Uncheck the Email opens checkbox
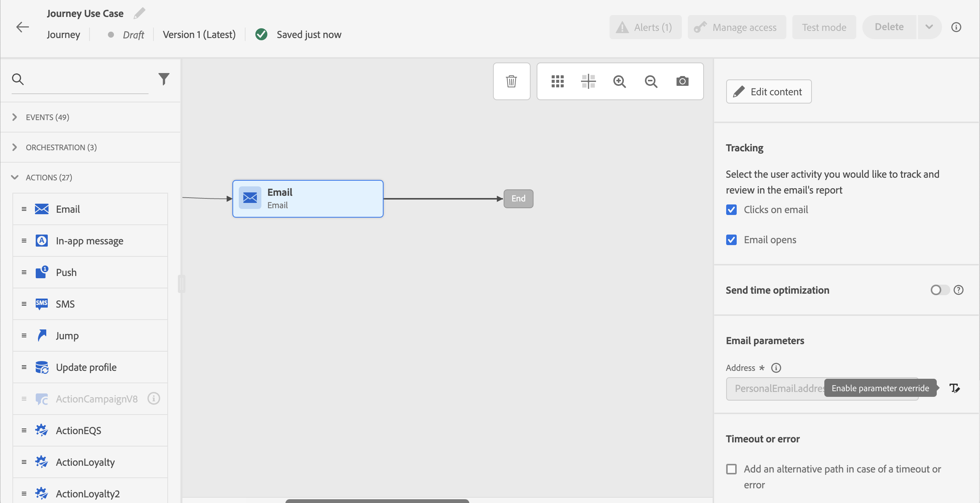980x503 pixels. 731,240
